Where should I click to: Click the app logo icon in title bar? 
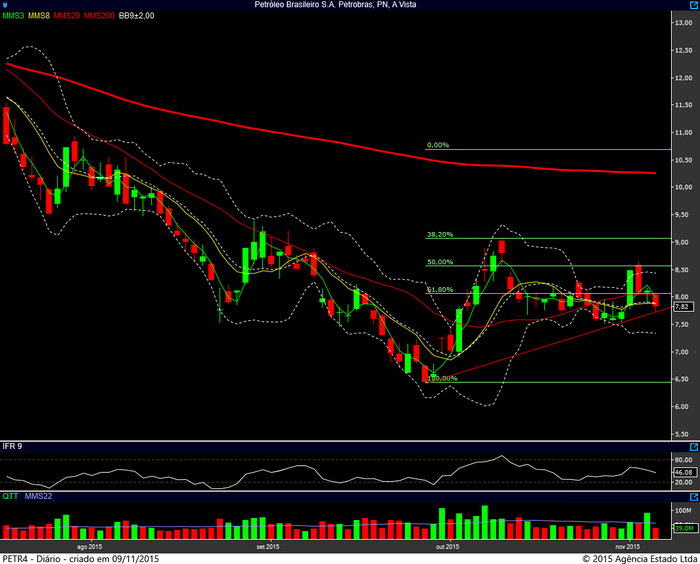(5, 5)
